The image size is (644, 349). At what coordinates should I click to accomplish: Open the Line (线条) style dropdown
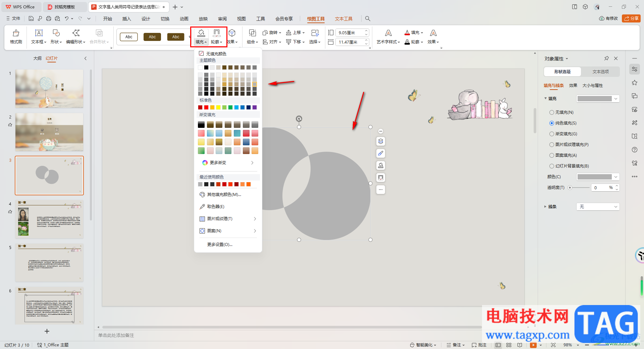tap(598, 207)
